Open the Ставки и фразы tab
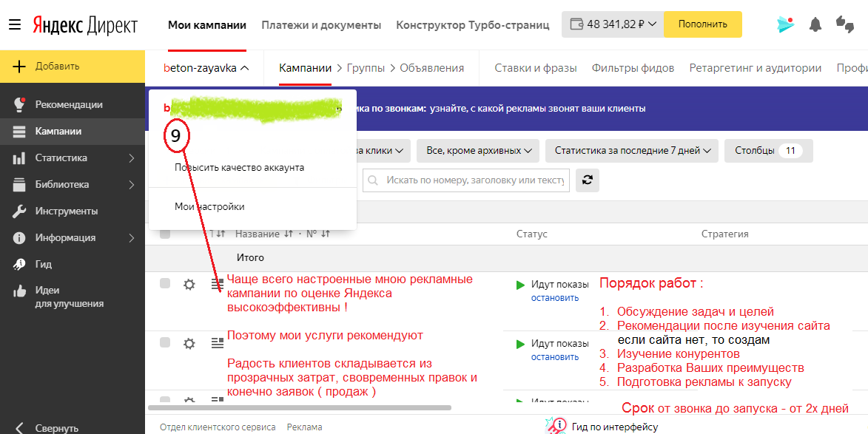The width and height of the screenshot is (868, 434). [x=535, y=68]
